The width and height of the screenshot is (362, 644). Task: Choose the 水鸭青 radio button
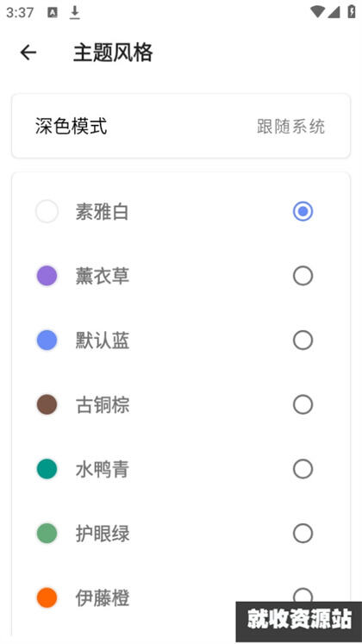click(303, 469)
